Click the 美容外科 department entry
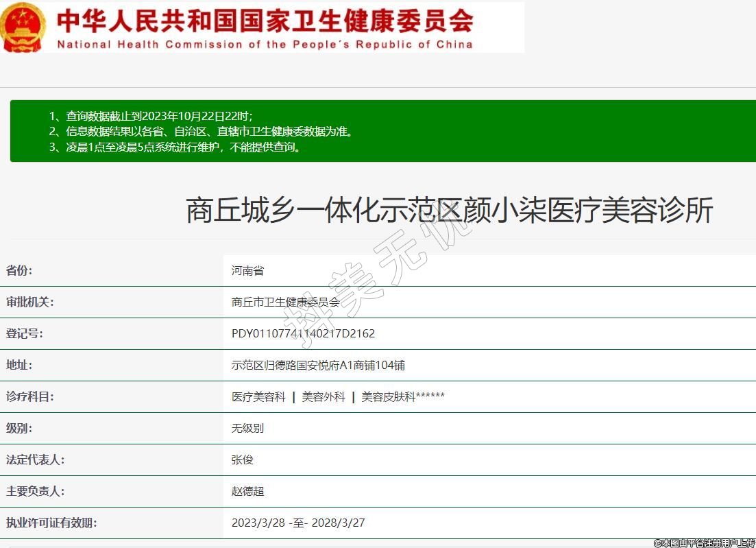This screenshot has height=548, width=756. [324, 397]
